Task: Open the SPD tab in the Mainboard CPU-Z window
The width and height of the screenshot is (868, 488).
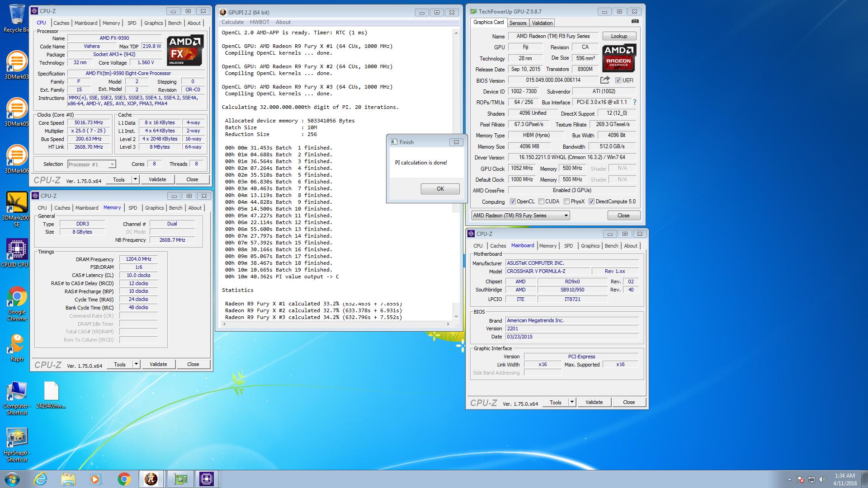Action: coord(568,246)
